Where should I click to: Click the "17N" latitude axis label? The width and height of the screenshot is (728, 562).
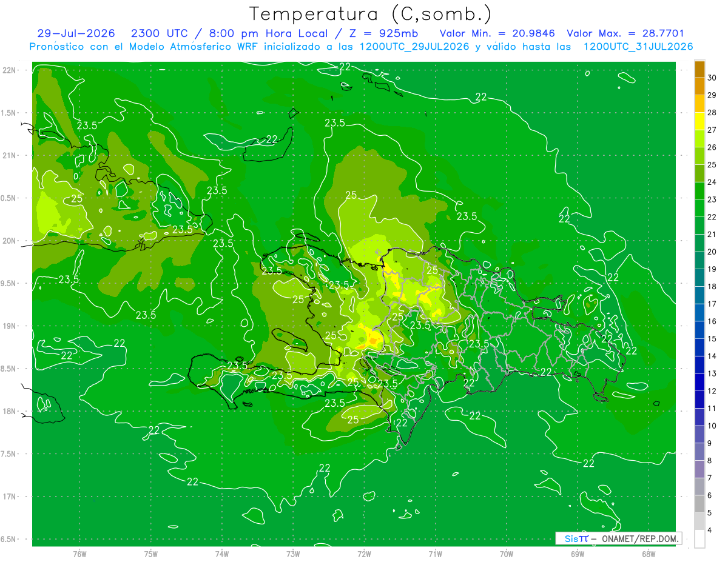point(9,497)
